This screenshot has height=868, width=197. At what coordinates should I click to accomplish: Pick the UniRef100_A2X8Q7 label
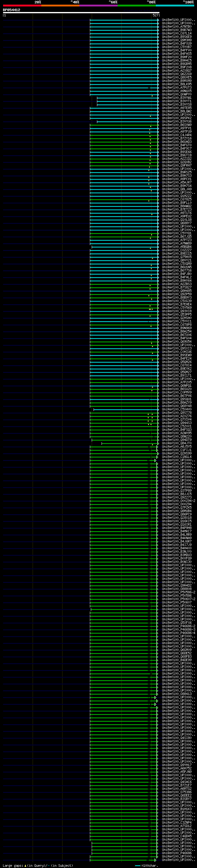tap(177, 71)
